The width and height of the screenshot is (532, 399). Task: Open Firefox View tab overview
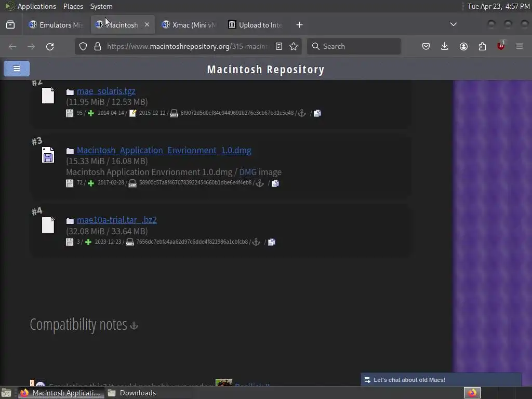10,25
